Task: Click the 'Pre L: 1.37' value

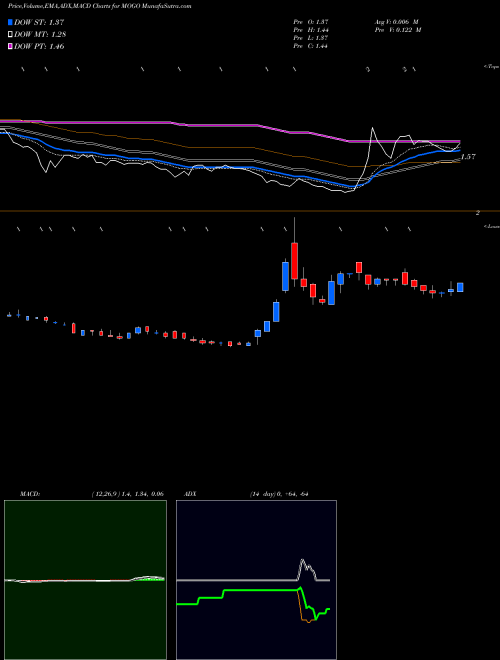Action: pyautogui.click(x=311, y=38)
